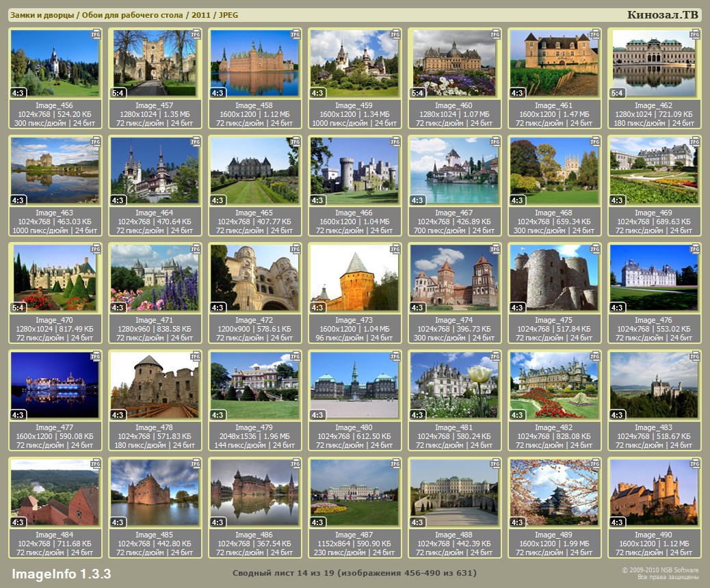This screenshot has height=588, width=710.
Task: Click the JPG badge on Image_462 thumbnail
Action: click(x=694, y=34)
